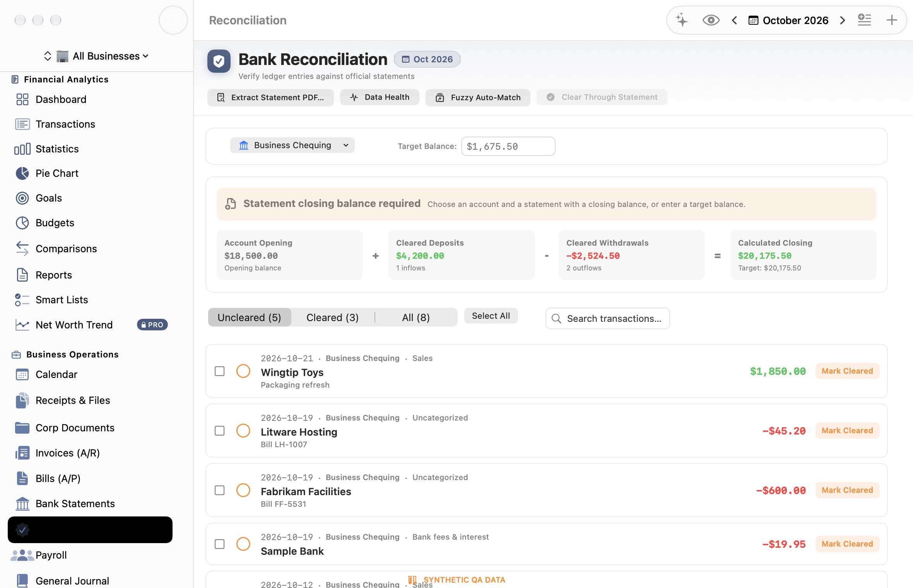This screenshot has width=913, height=588.
Task: Click the Search transactions field
Action: [x=608, y=319]
